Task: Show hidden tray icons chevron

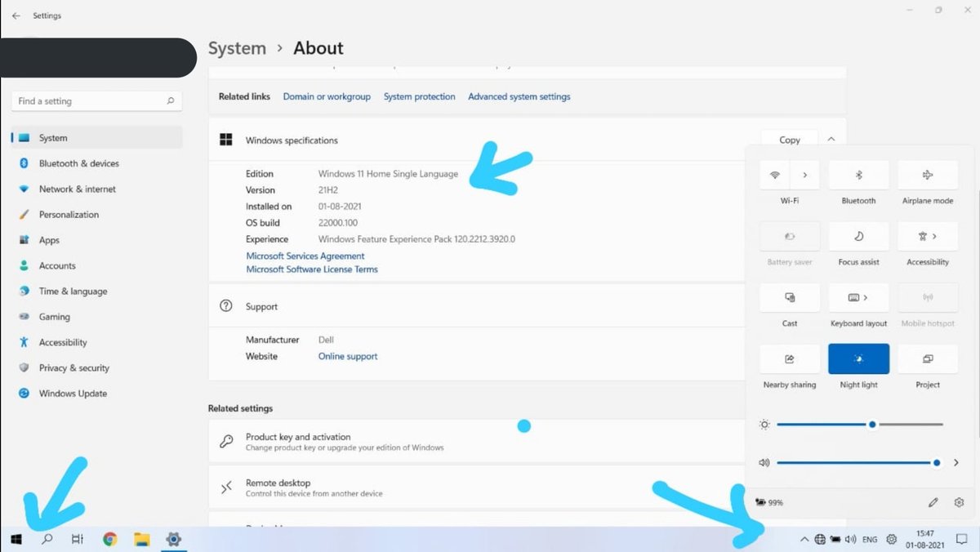Action: tap(804, 539)
